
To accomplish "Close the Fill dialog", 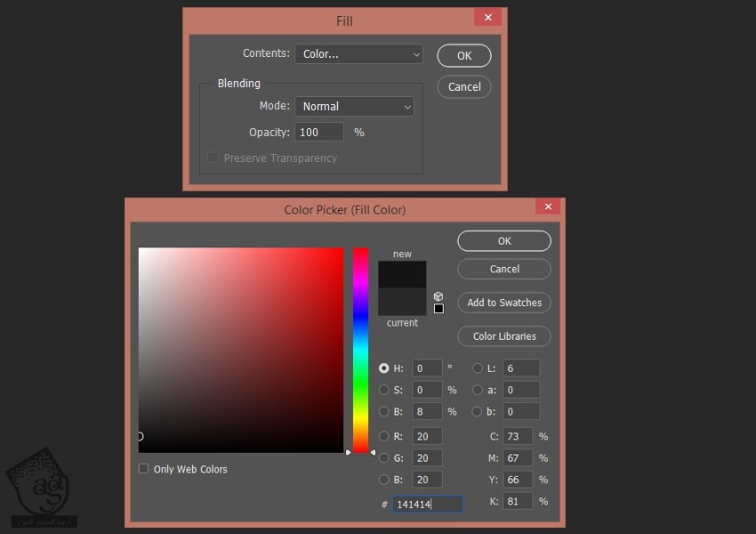I will (x=487, y=17).
